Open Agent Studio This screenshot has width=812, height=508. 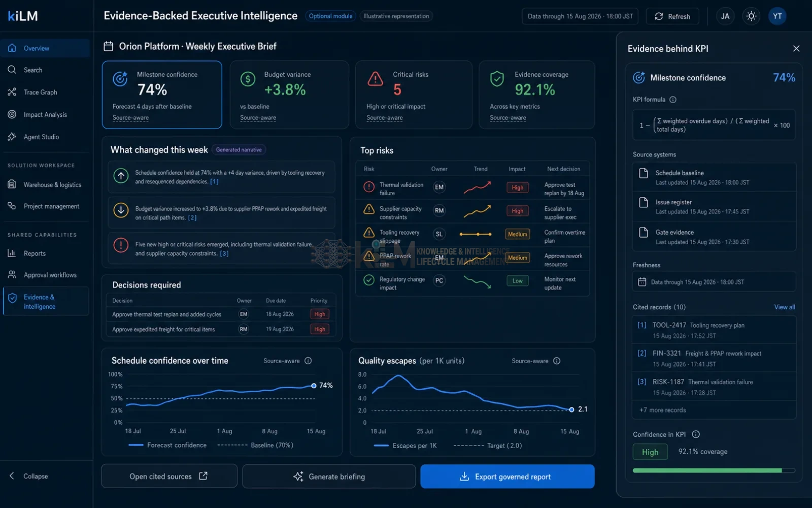(x=46, y=137)
